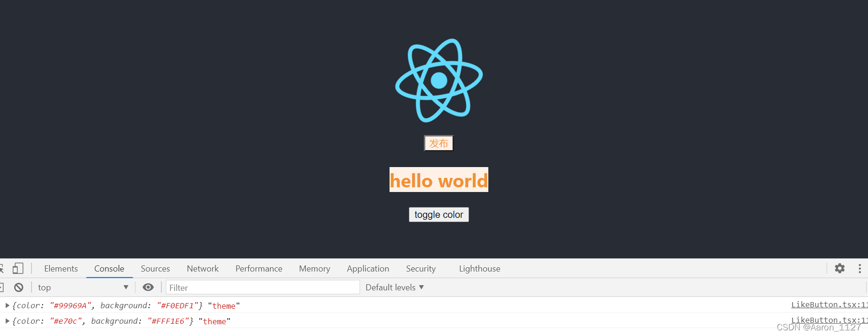
Task: Open the Sources tab
Action: [155, 268]
